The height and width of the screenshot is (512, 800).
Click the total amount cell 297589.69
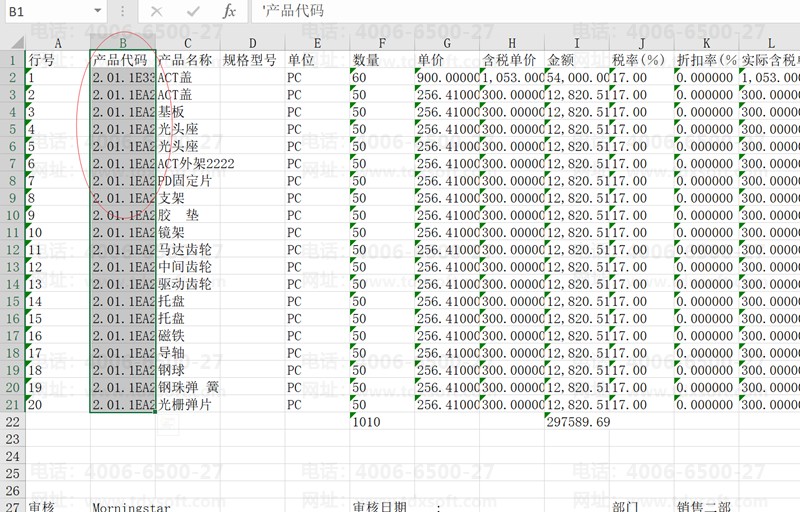click(577, 422)
